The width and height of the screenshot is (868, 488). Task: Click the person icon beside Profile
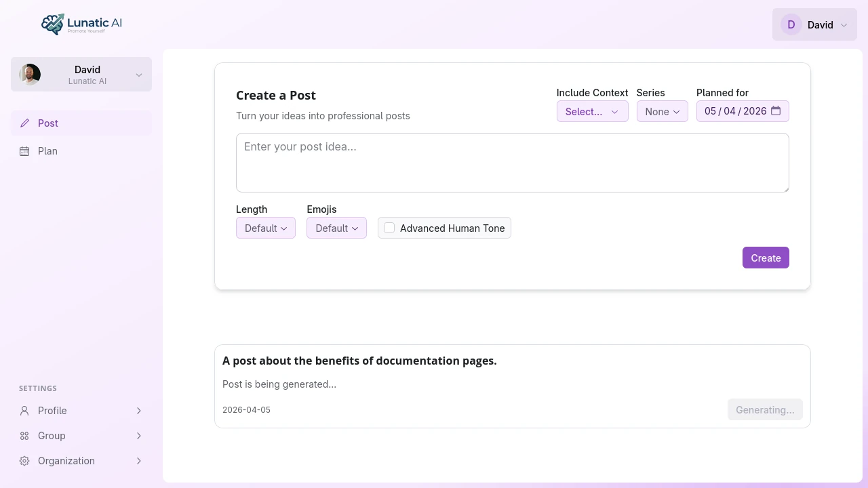(x=24, y=410)
